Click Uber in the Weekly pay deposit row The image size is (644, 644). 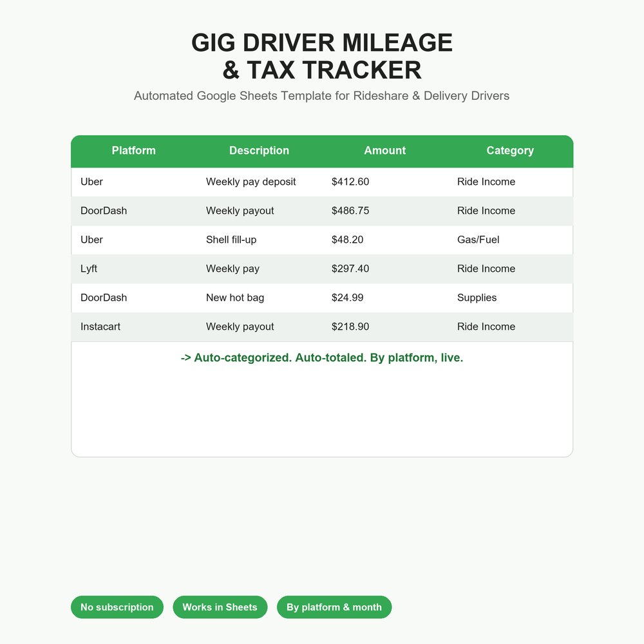(91, 182)
